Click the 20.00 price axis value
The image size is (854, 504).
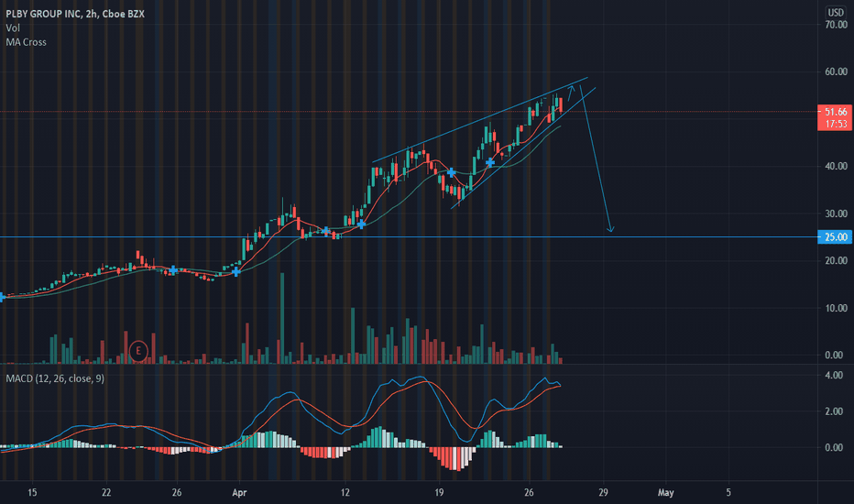click(x=836, y=260)
